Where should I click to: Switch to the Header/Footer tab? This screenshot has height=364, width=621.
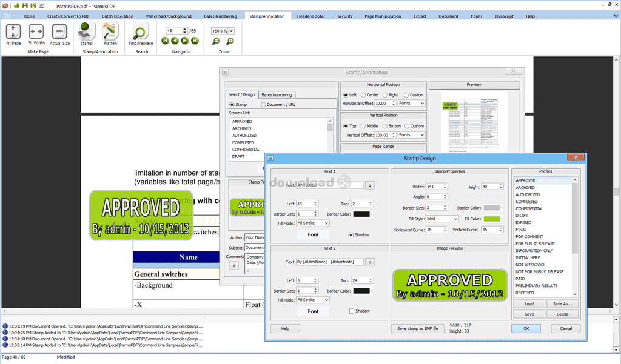point(310,16)
